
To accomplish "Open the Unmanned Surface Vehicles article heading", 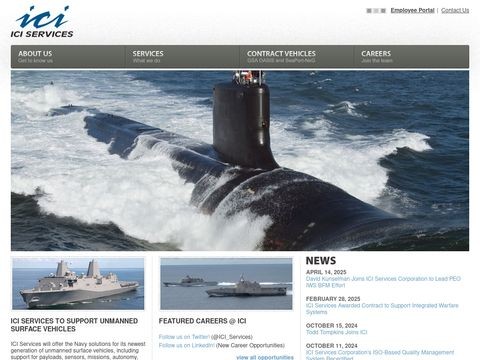I will coord(74,325).
